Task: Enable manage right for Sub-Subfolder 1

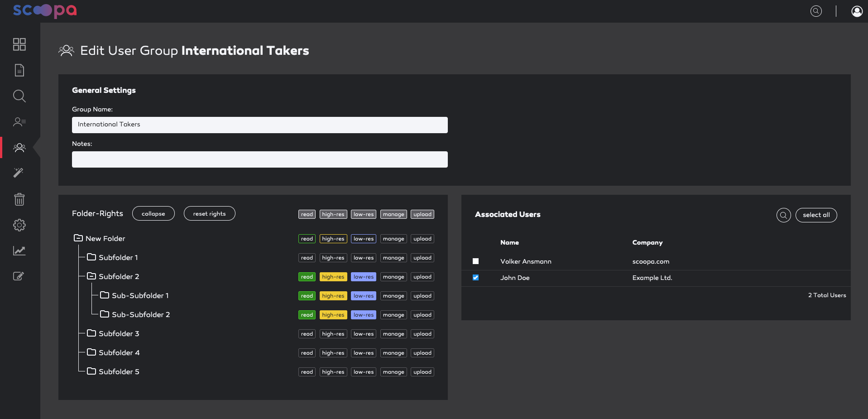Action: pyautogui.click(x=393, y=296)
